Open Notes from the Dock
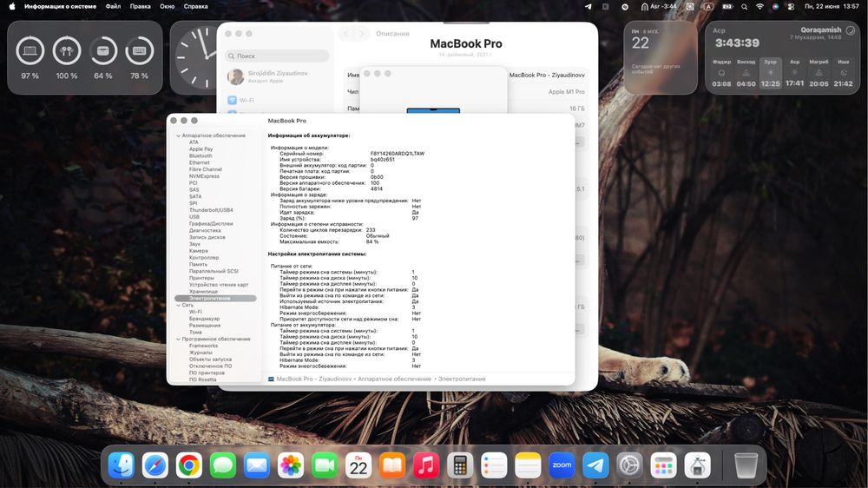This screenshot has width=868, height=488. (528, 465)
